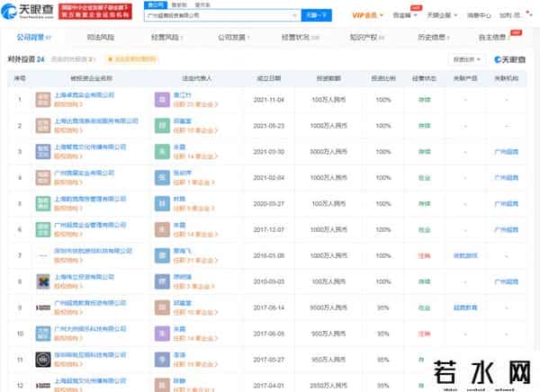Open the representative avatar in row 8
The width and height of the screenshot is (540, 392).
point(162,281)
